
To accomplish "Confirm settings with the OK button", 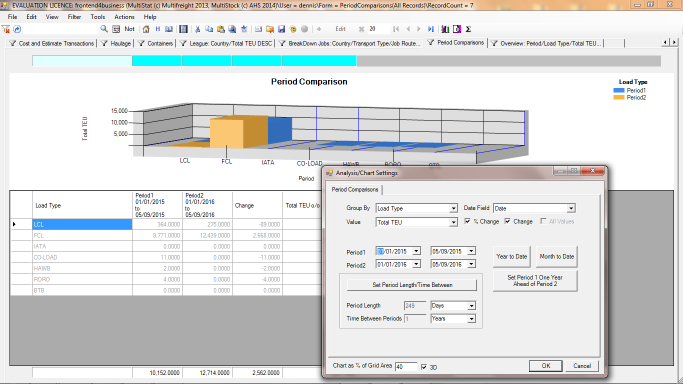I will click(x=546, y=366).
